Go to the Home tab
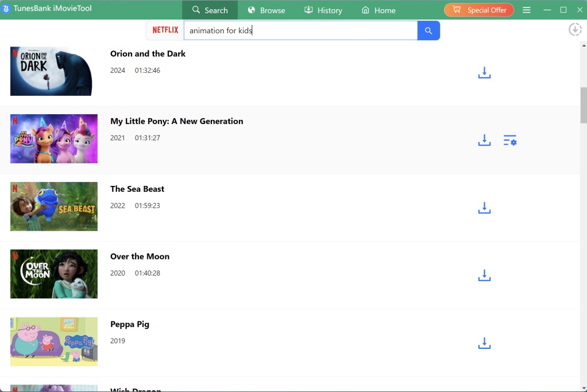The width and height of the screenshot is (587, 392). point(378,10)
